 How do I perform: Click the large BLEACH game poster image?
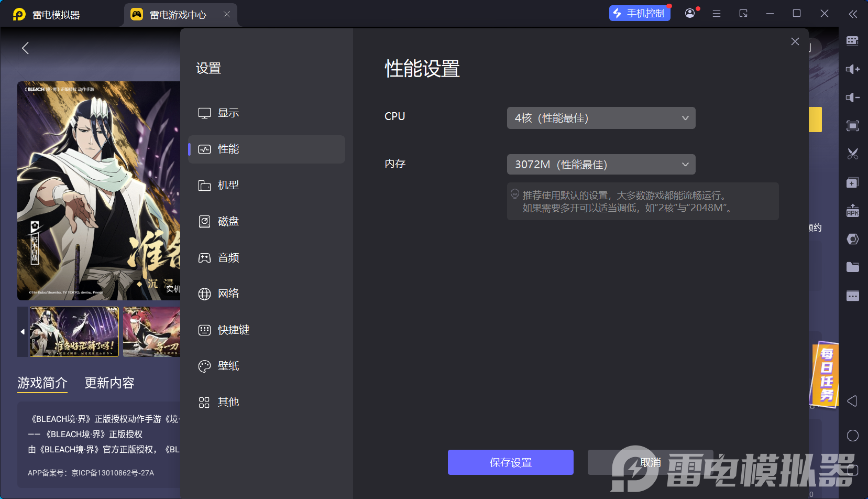(98, 191)
